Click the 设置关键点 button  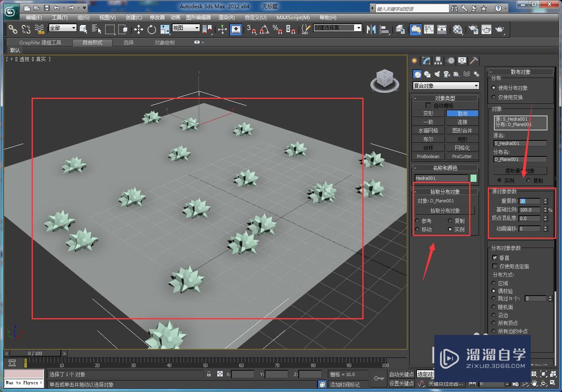click(x=401, y=383)
